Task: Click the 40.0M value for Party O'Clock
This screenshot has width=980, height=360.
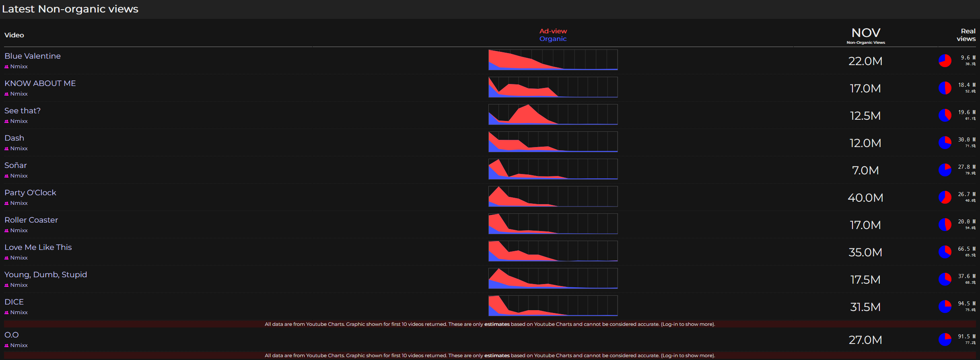Action: click(865, 198)
